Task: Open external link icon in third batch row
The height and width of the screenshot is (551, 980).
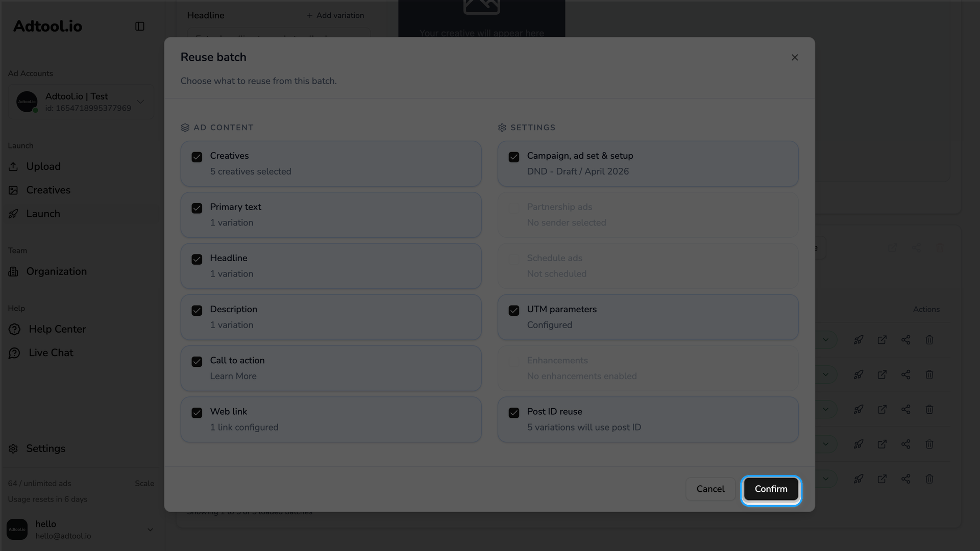Action: [882, 409]
